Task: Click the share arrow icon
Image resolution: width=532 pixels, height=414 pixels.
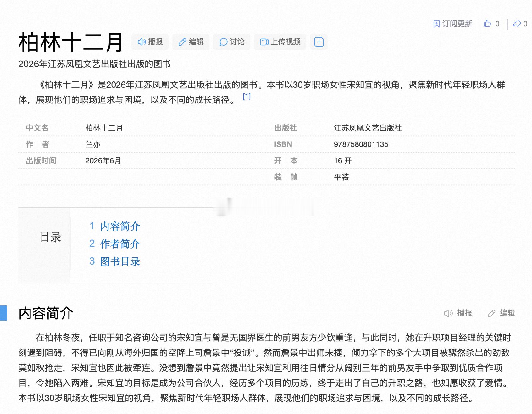Action: tap(517, 24)
